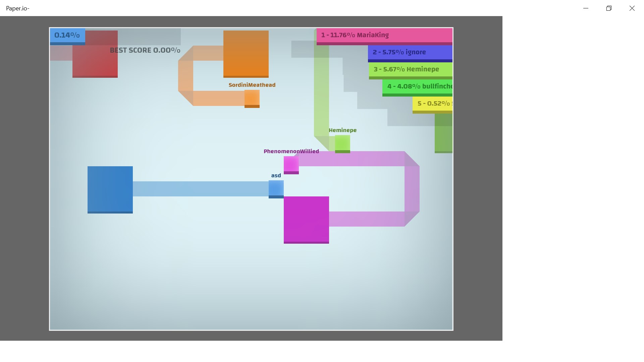Screen dimensions: 644x362
Task: Select the orange SordiniMeathead territory
Action: 246,54
